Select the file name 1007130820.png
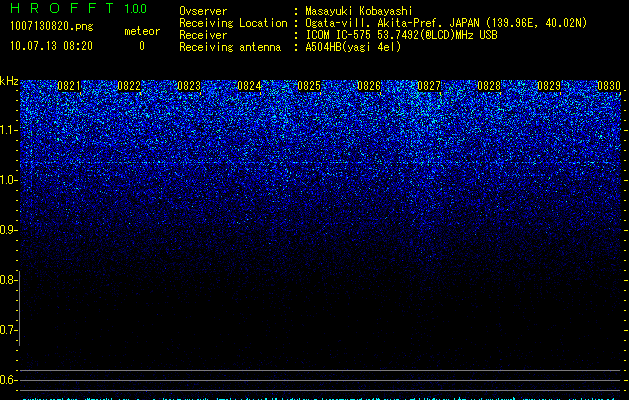Image resolution: width=629 pixels, height=400 pixels. (52, 26)
